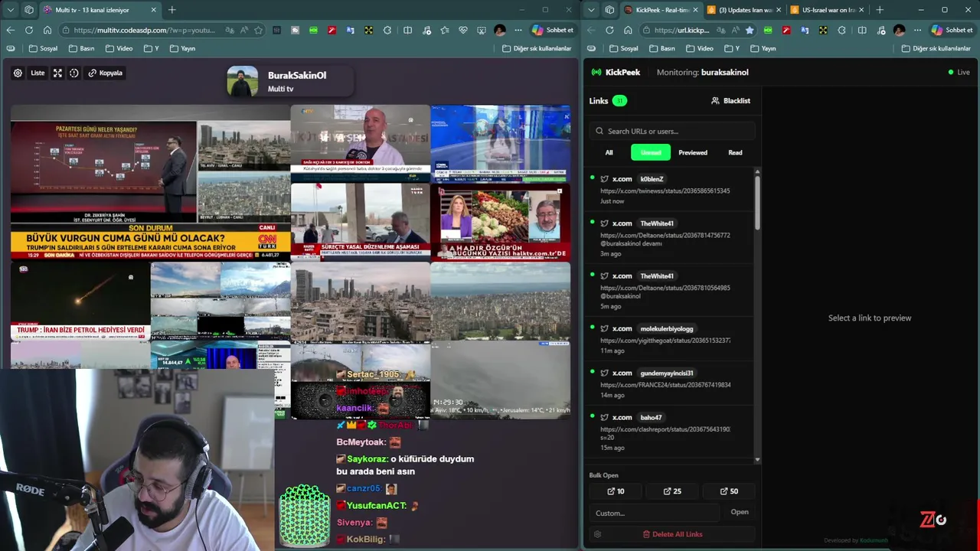This screenshot has height=551, width=980.
Task: Open Y bookmarks folder in right browser
Action: (731, 48)
